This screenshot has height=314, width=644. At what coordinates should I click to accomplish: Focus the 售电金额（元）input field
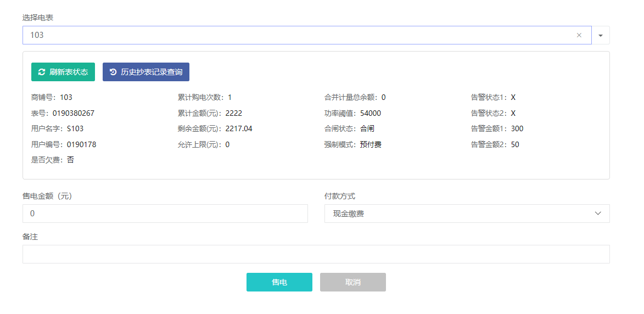click(x=165, y=214)
